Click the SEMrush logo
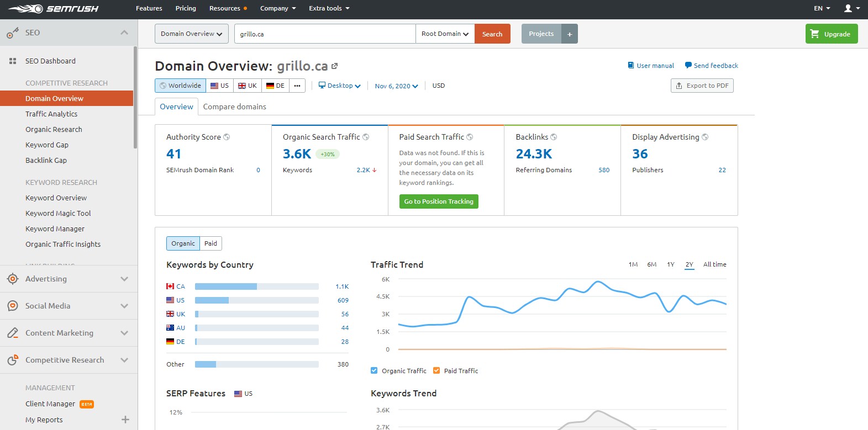The image size is (868, 430). pyautogui.click(x=53, y=9)
